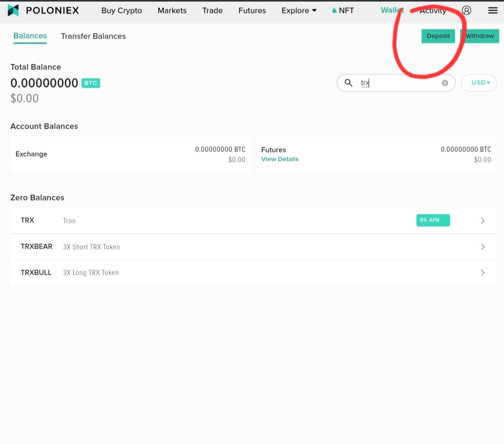Click the BTC badge beside total balance

(x=91, y=83)
